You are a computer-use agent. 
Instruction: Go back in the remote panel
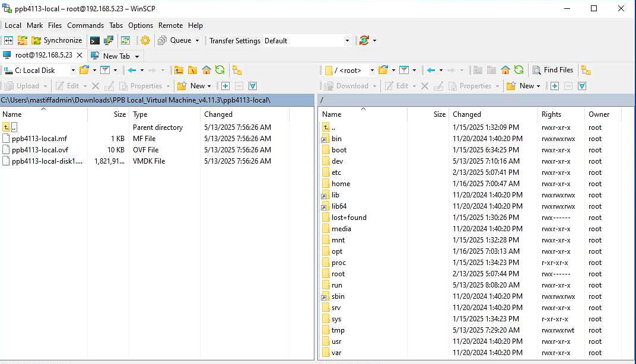431,70
